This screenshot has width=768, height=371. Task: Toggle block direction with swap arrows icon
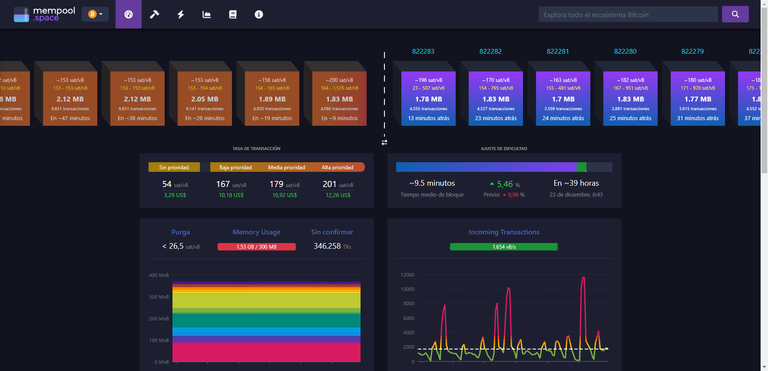click(384, 142)
